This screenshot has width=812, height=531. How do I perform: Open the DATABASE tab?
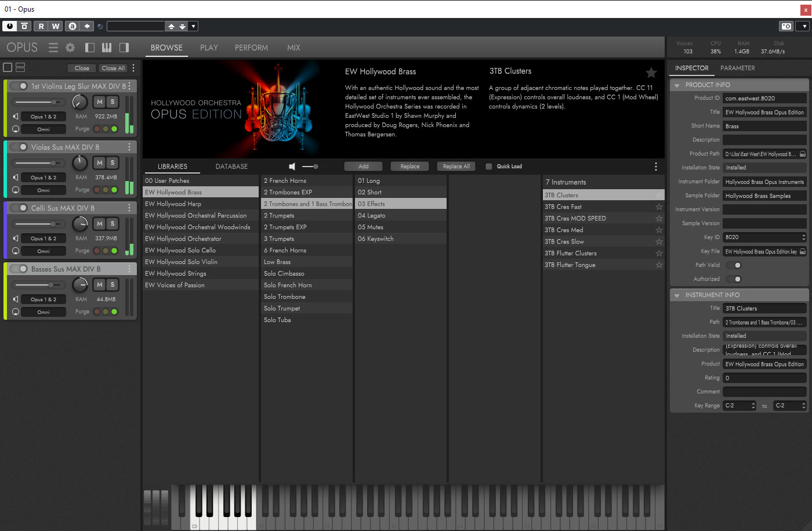(231, 167)
